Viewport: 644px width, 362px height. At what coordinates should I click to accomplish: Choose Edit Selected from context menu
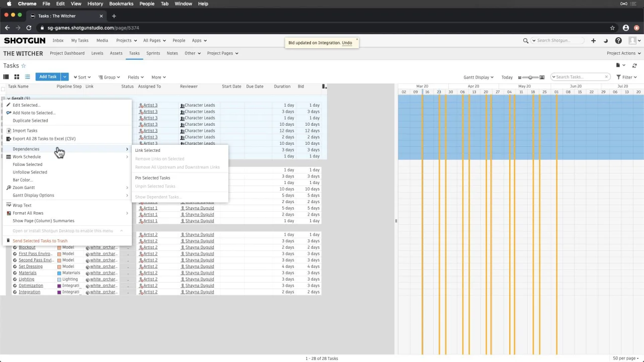pos(26,105)
